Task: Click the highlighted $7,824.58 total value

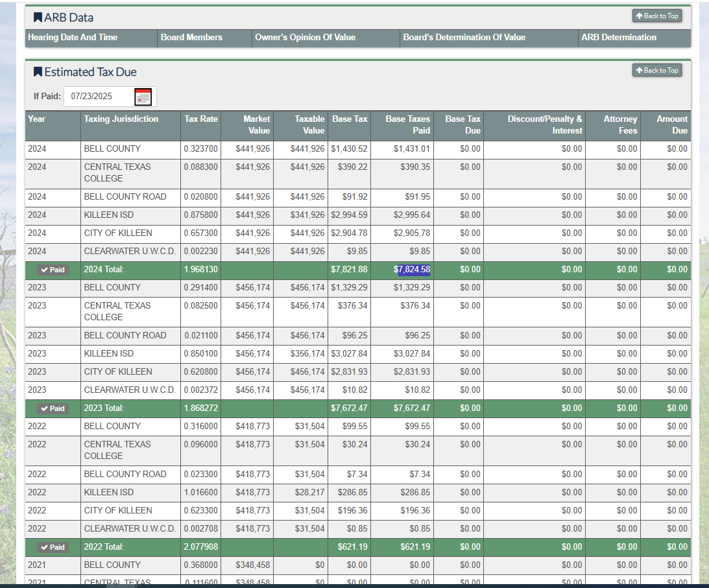Action: tap(414, 270)
